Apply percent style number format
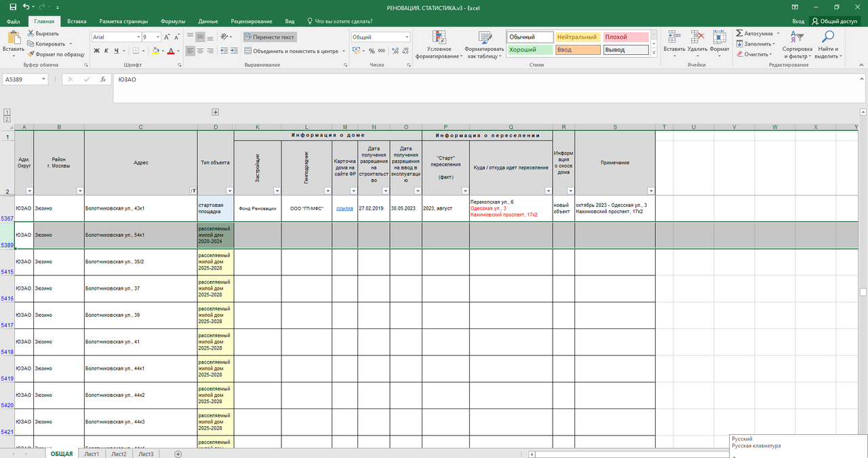Viewport: 868px width, 458px height. [372, 51]
